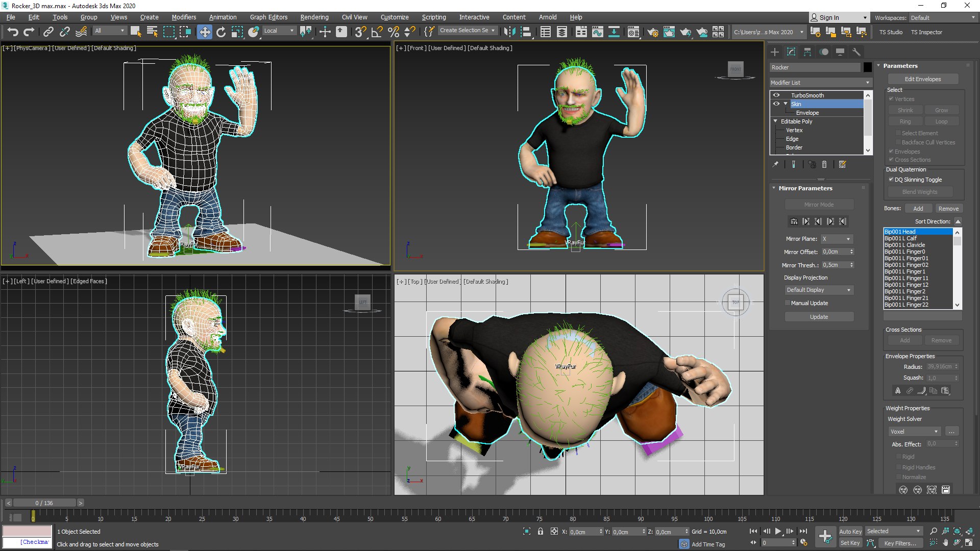Choose the Select and Rotate tool
The image size is (980, 551).
tap(221, 32)
